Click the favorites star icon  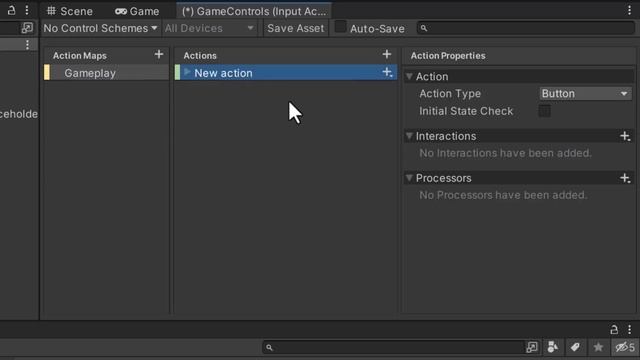click(598, 347)
